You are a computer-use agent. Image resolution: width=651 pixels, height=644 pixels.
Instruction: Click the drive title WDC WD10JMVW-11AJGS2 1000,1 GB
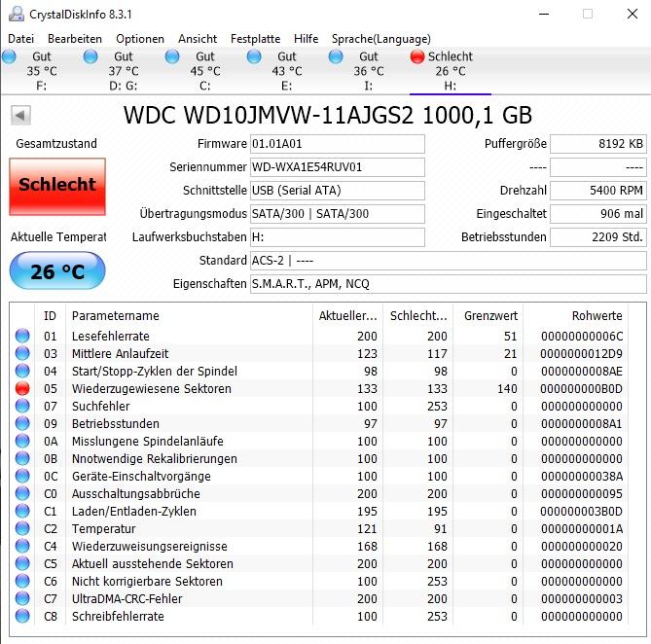[328, 115]
